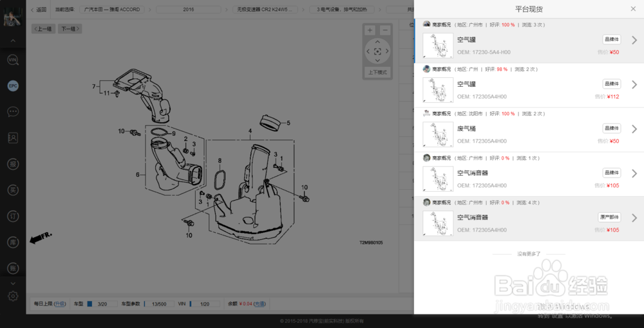This screenshot has width=644, height=328.
Task: Select breadcrumb 3 电气设备, 排气和加热
Action: tap(342, 10)
